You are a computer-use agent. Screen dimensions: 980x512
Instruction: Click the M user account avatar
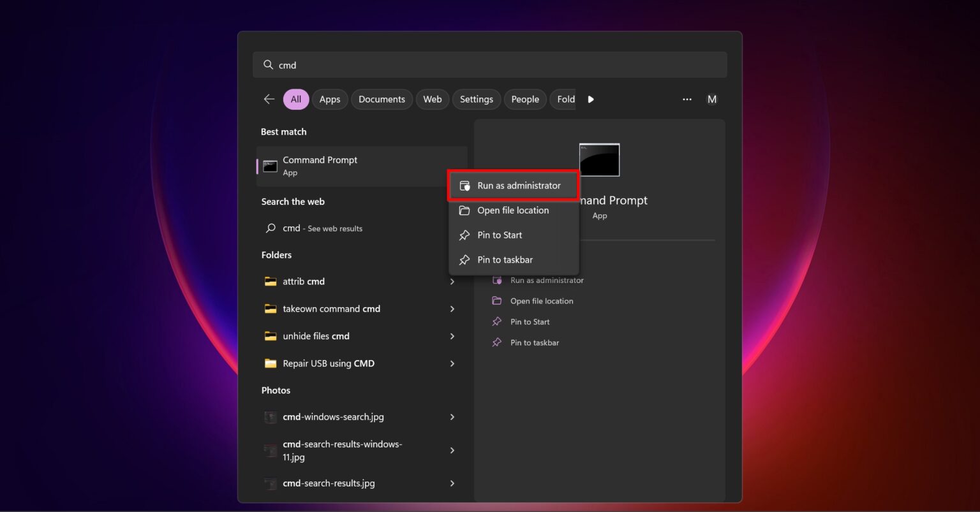pos(712,99)
